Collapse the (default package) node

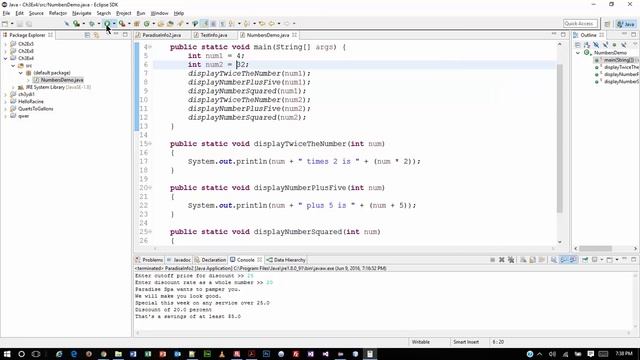click(x=21, y=73)
